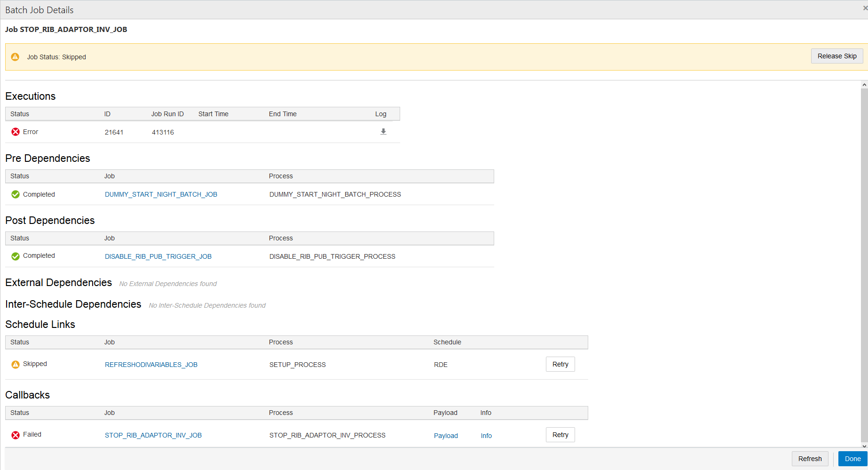Click the Skipped warning icon for REFRESHODIVARIABLES_JOB

pyautogui.click(x=16, y=365)
